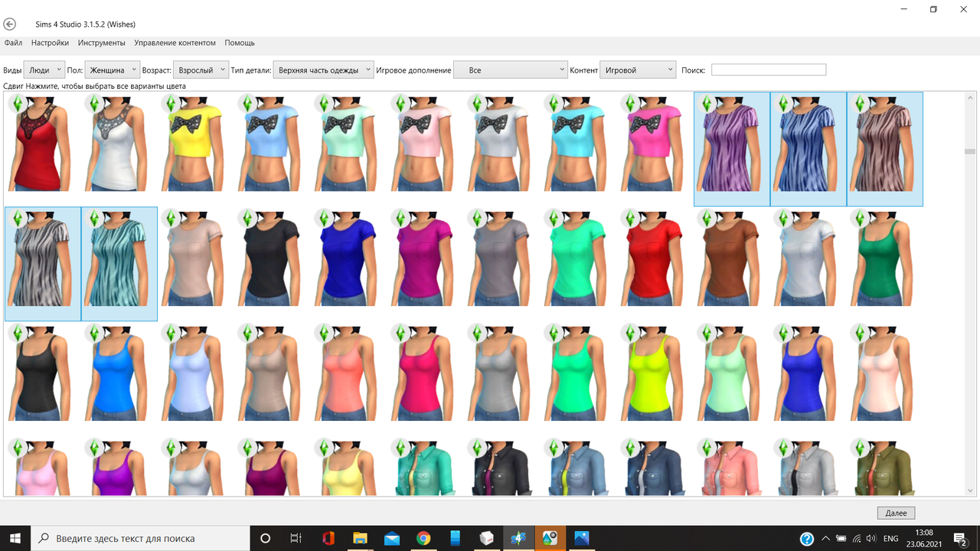Open File Explorer from taskbar
This screenshot has width=980, height=551.
360,538
